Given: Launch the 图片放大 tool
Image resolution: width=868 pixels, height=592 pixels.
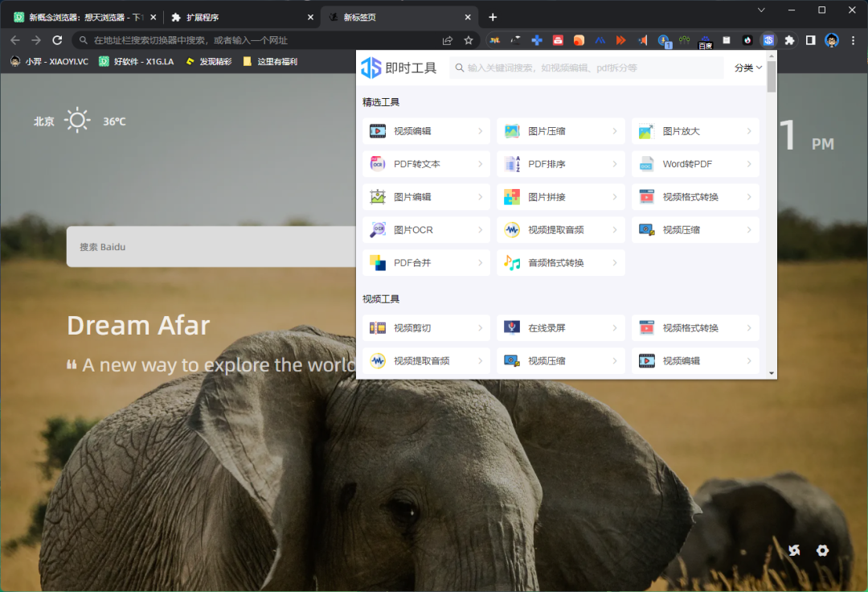Looking at the screenshot, I should (694, 131).
